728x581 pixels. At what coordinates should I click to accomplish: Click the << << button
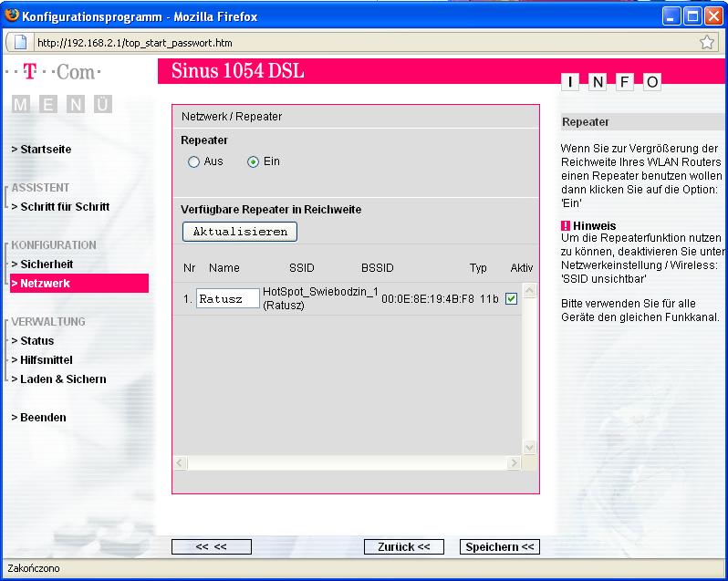click(x=212, y=546)
